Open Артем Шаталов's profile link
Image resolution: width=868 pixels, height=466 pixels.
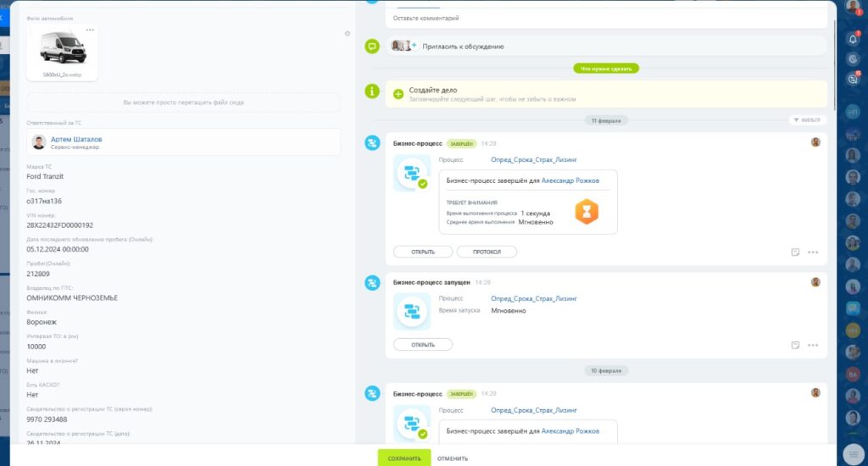pos(76,139)
